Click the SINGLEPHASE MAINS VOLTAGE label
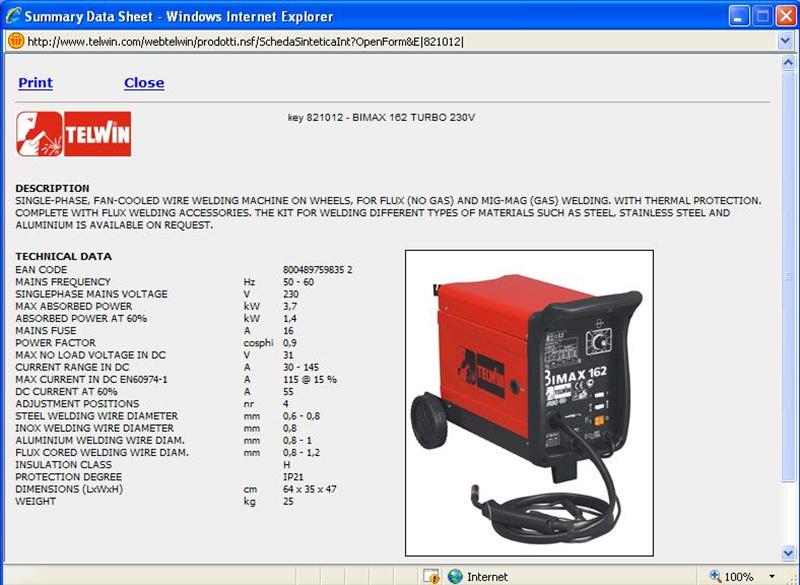The width and height of the screenshot is (800, 585). 91,294
